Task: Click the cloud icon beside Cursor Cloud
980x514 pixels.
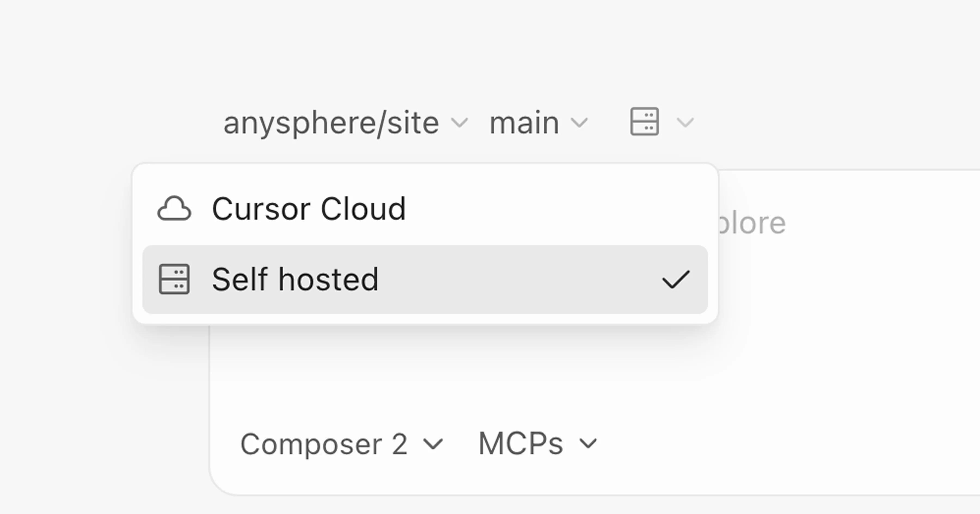Action: pos(174,208)
